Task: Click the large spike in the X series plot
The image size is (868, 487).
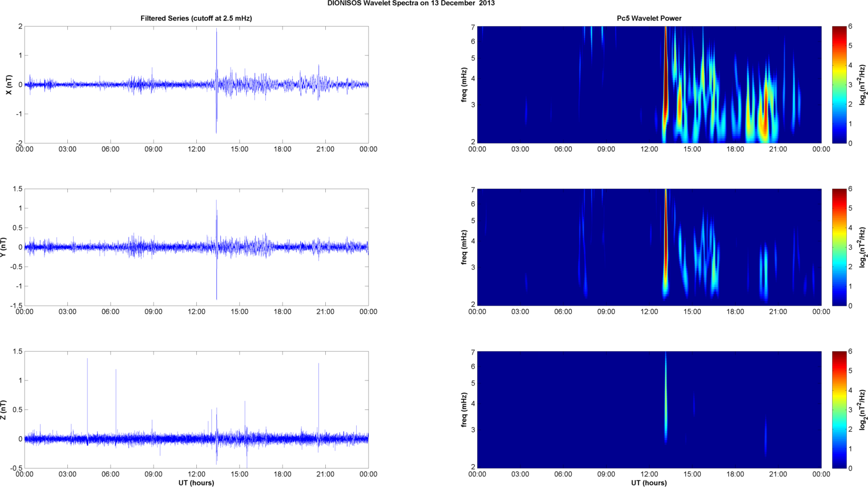Action: pyautogui.click(x=216, y=80)
